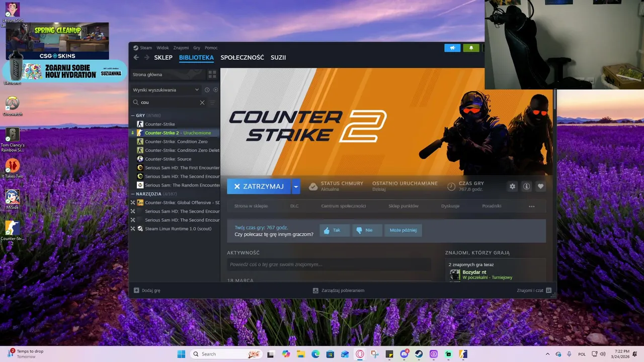Open the Steam announcements megaphone button
Image resolution: width=644 pixels, height=362 pixels.
pyautogui.click(x=452, y=48)
